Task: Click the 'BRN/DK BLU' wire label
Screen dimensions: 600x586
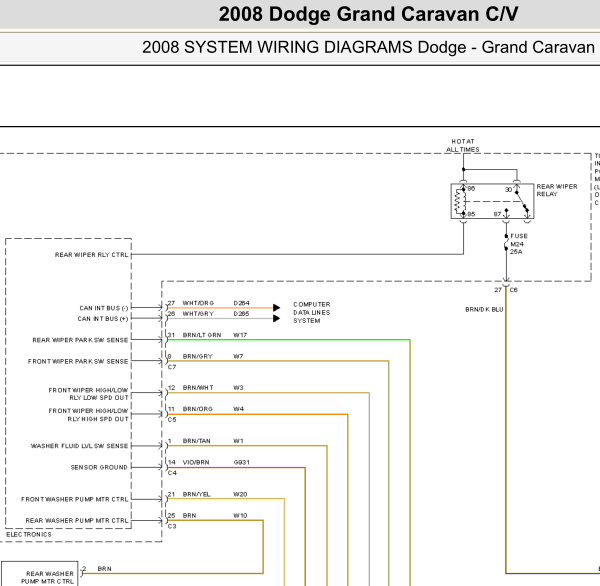Action: tap(484, 309)
